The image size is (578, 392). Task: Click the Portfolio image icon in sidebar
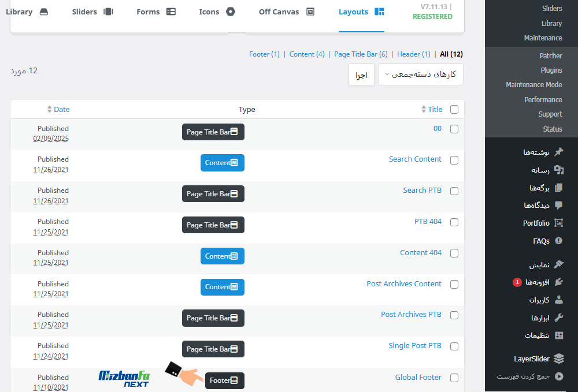coord(559,223)
